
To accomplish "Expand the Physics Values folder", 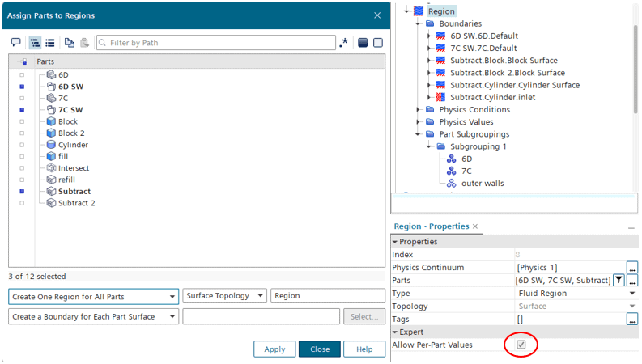I will pyautogui.click(x=418, y=122).
